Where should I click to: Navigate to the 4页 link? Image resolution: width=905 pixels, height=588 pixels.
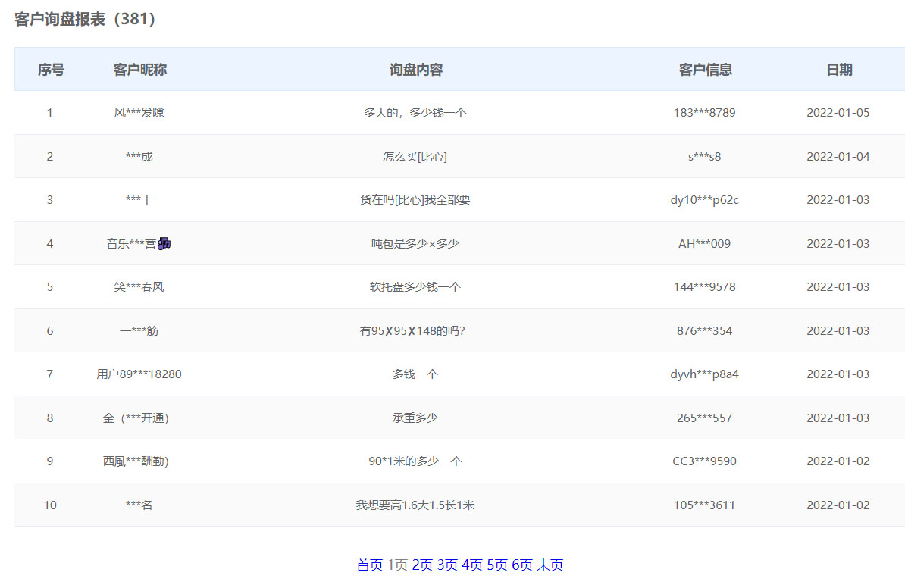point(471,565)
